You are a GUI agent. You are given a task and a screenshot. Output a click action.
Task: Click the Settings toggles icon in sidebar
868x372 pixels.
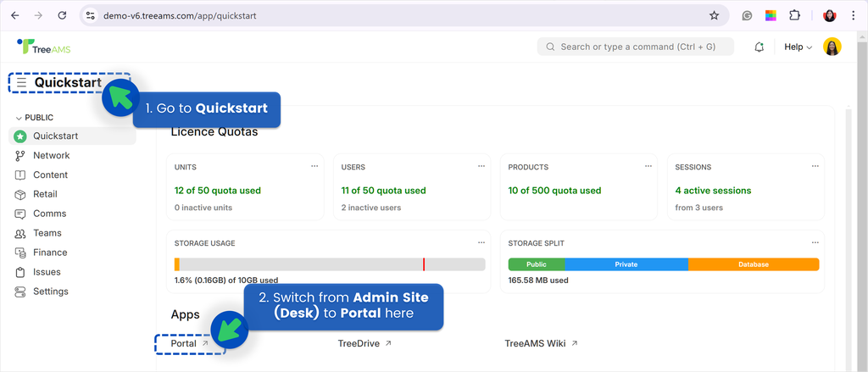click(20, 291)
